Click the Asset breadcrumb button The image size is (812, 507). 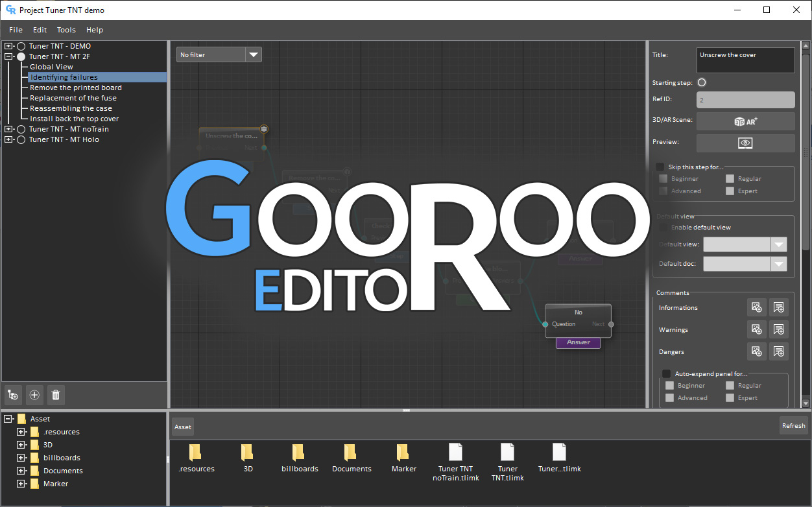pos(183,427)
